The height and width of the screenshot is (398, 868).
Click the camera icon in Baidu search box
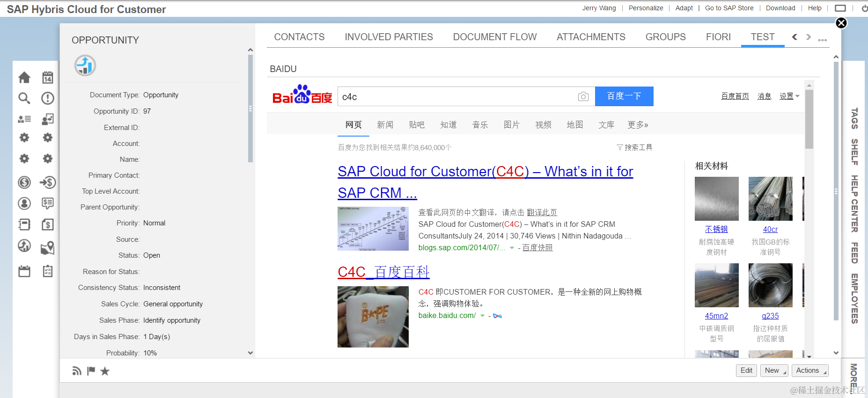click(x=583, y=96)
